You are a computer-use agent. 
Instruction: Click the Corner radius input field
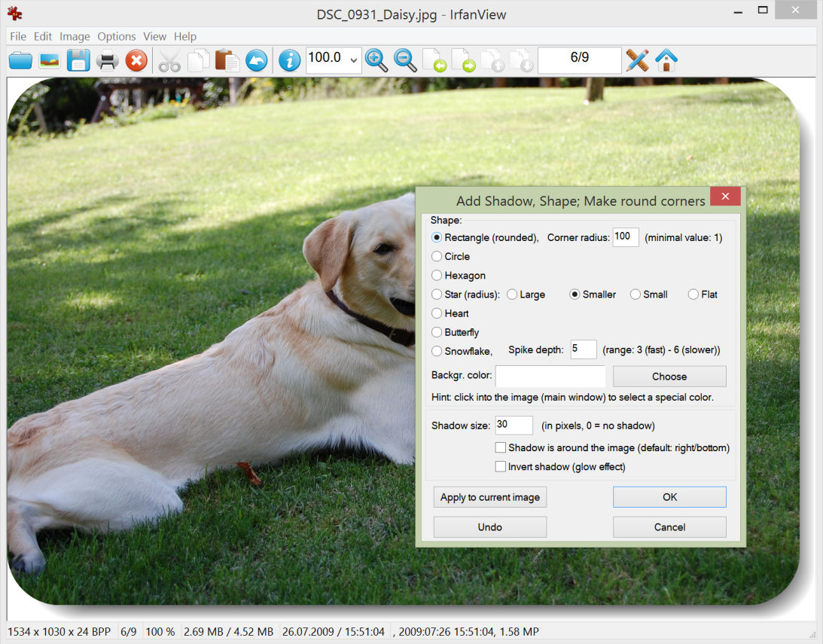626,237
